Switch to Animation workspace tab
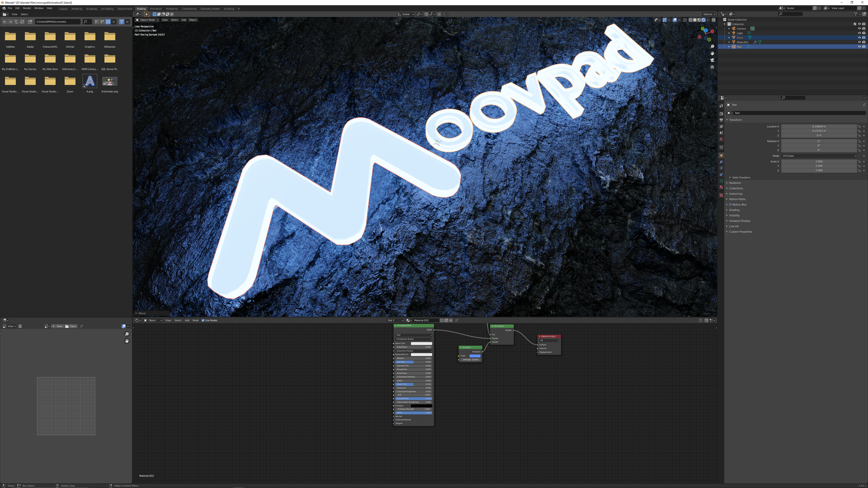The width and height of the screenshot is (868, 488). pos(156,9)
